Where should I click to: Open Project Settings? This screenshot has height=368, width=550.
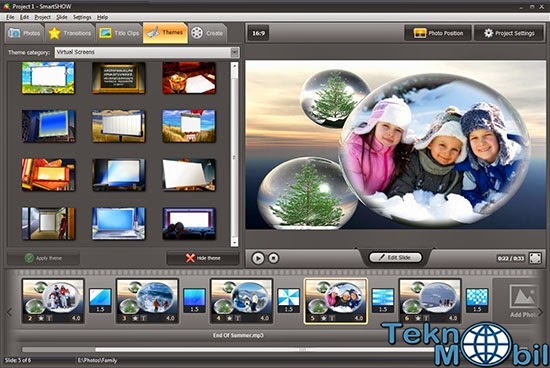tap(509, 33)
